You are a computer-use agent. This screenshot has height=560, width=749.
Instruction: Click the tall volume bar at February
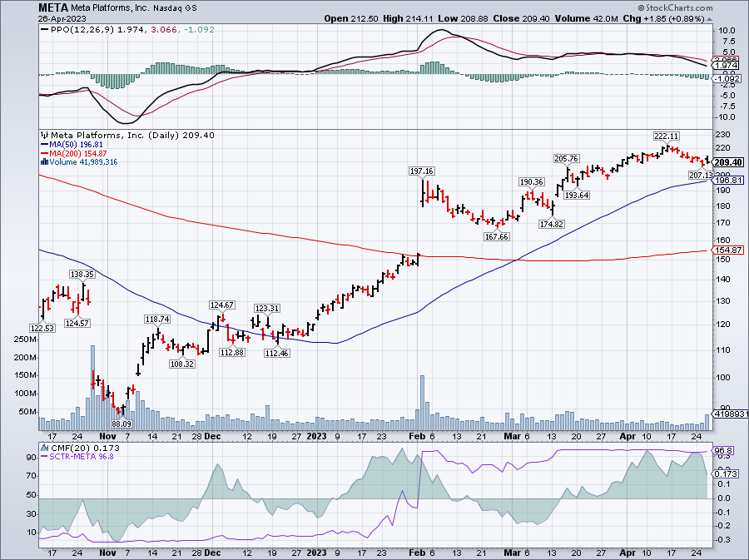tap(423, 400)
